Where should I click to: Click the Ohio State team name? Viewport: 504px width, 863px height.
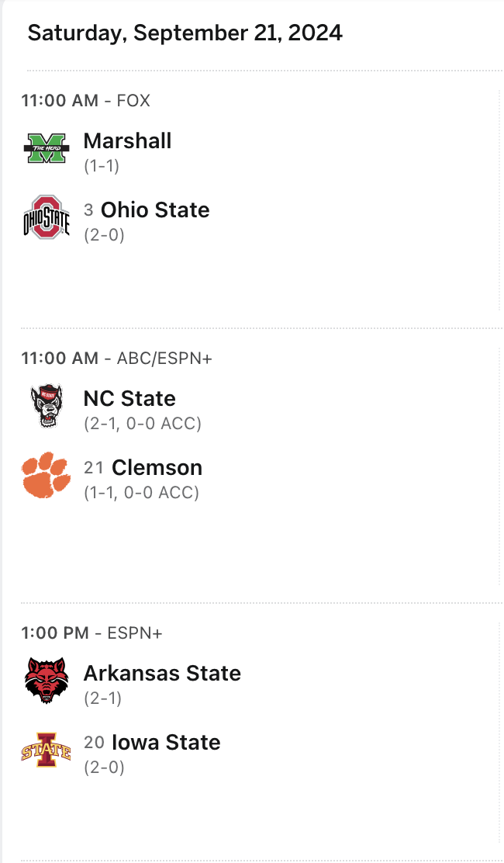[x=155, y=210]
